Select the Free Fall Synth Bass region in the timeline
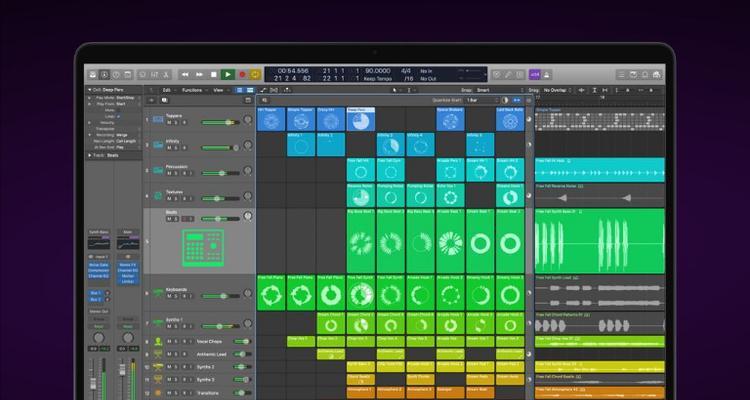 600,241
